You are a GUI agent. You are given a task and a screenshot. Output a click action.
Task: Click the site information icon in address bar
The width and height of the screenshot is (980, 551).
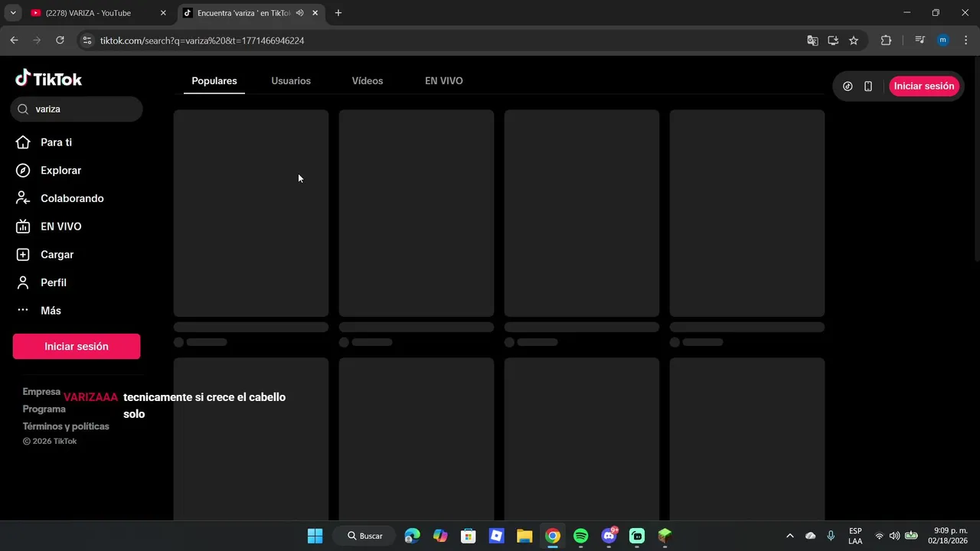point(87,41)
